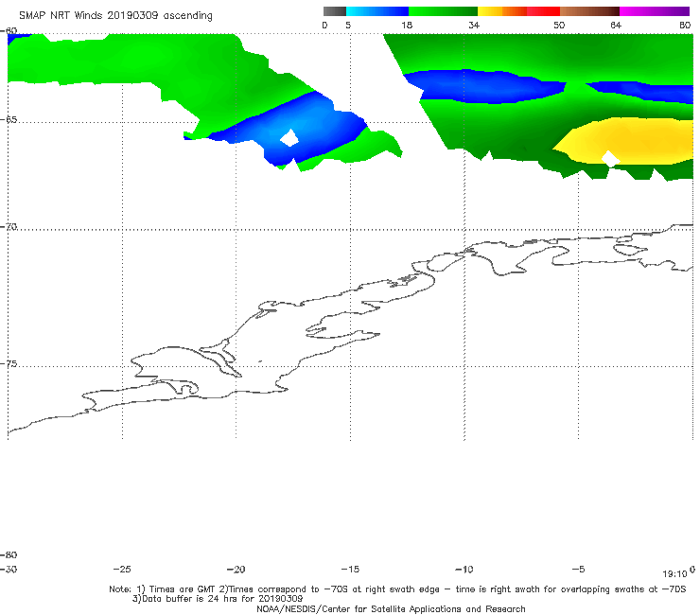Select the cyan-to-blue segment of the color bar
Viewport: 700px width, 615px height.
tap(377, 11)
